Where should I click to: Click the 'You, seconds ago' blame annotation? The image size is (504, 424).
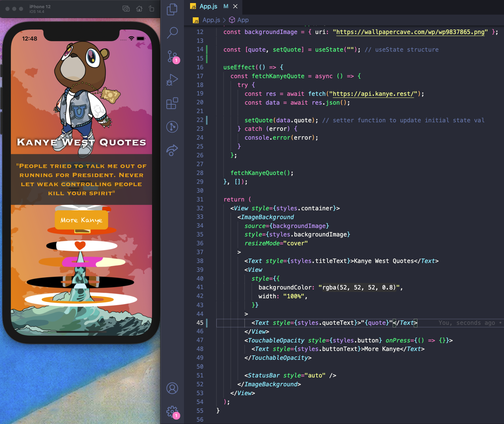pyautogui.click(x=467, y=323)
